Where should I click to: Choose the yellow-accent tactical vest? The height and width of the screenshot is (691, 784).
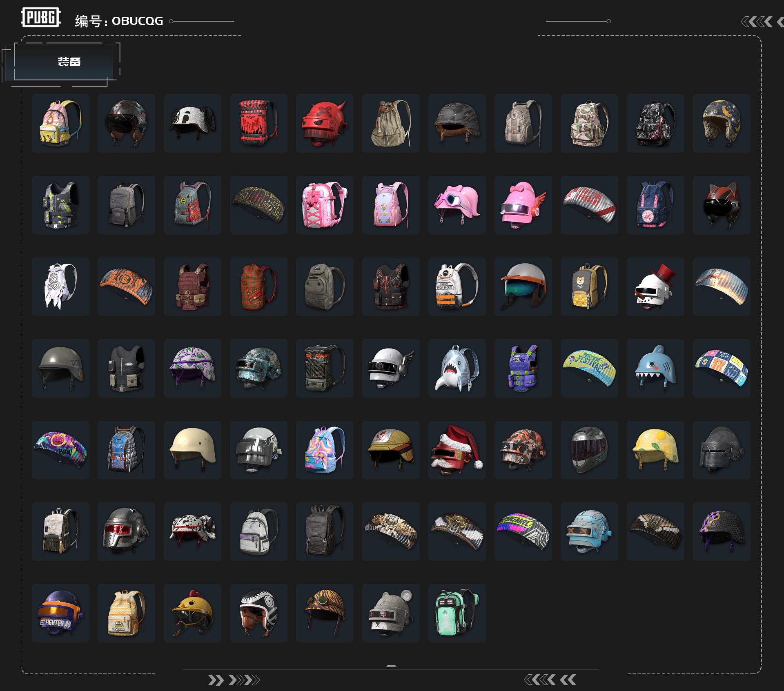pyautogui.click(x=60, y=205)
